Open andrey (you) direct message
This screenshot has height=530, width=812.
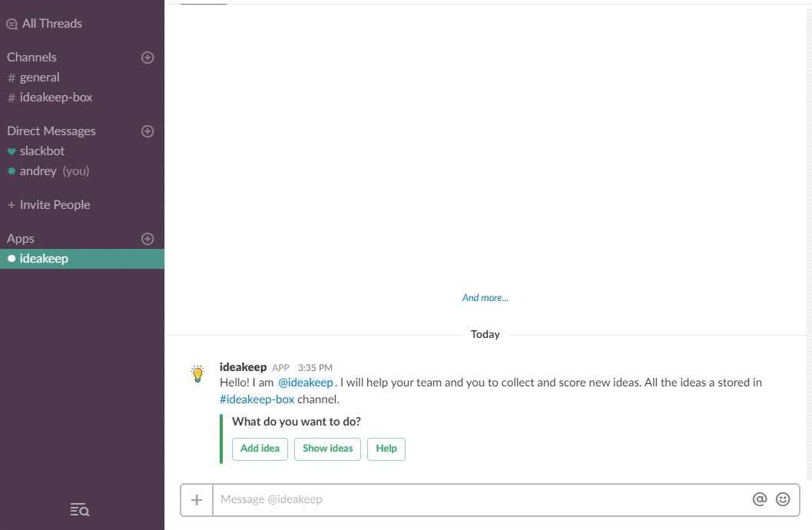click(54, 171)
